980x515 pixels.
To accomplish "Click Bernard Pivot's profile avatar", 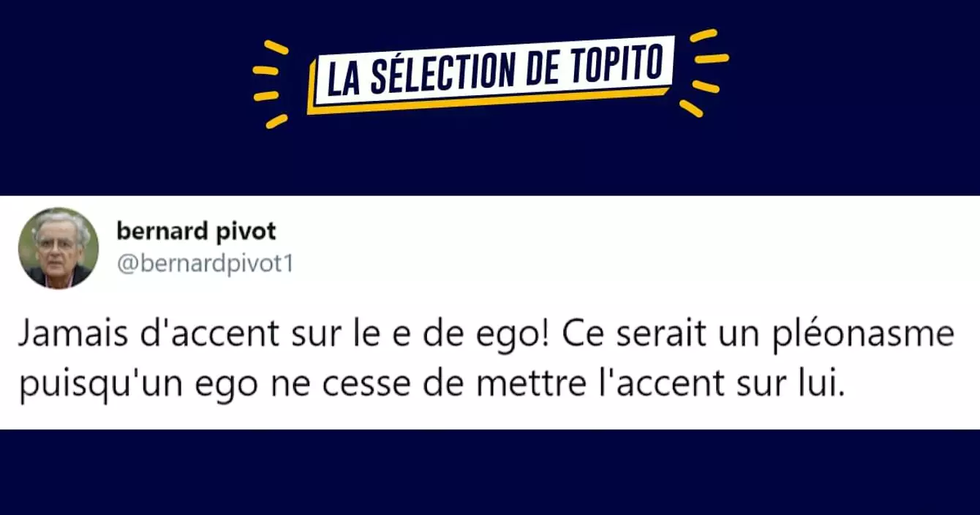I will pos(59,248).
